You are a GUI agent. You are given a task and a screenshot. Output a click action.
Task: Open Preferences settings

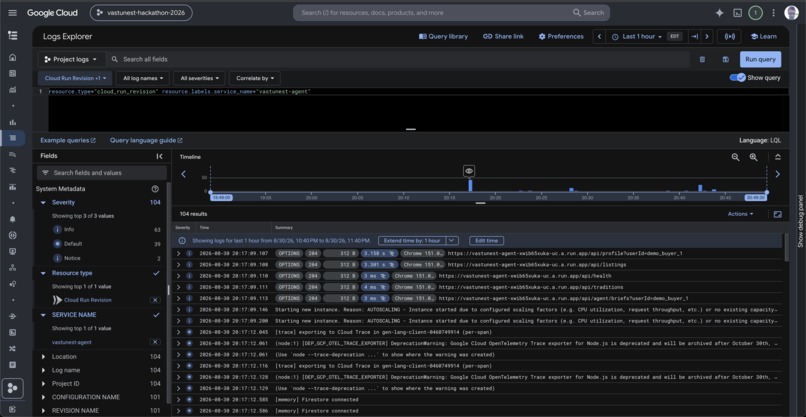click(561, 37)
